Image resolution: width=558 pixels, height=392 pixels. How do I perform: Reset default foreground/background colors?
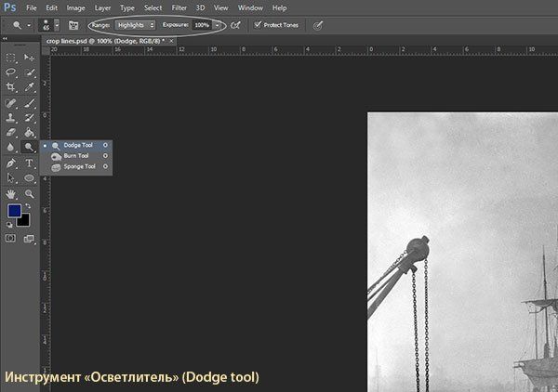[9, 225]
